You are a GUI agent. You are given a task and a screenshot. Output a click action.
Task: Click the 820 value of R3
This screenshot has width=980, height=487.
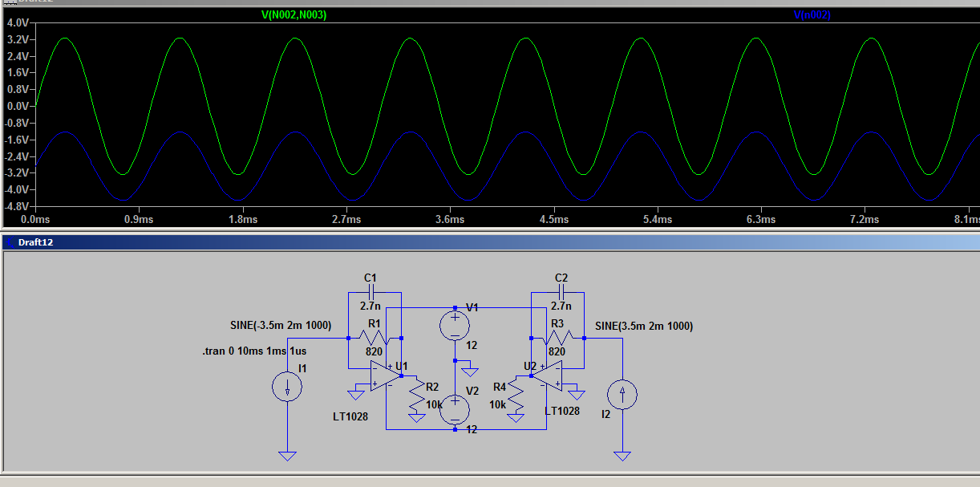pyautogui.click(x=557, y=351)
